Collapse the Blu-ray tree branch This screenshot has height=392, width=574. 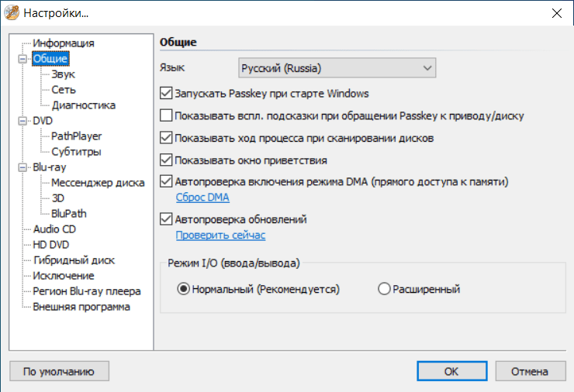coord(21,167)
